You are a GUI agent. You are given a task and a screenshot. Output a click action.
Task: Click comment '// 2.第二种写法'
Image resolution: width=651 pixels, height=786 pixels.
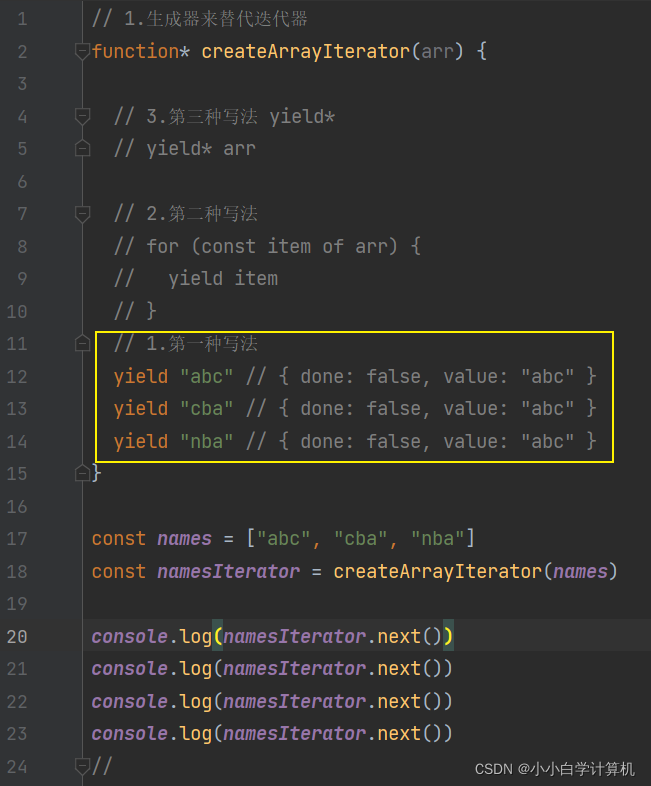(x=186, y=214)
